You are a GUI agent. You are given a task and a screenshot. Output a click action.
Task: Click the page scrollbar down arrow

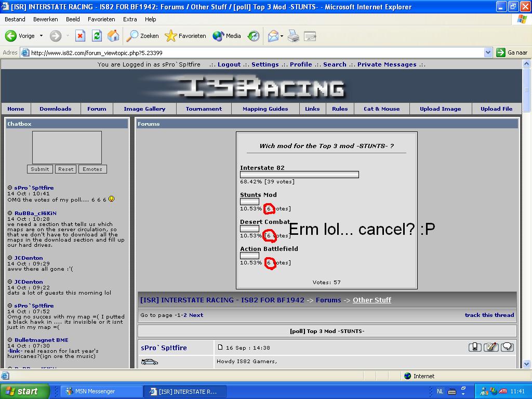click(x=527, y=364)
